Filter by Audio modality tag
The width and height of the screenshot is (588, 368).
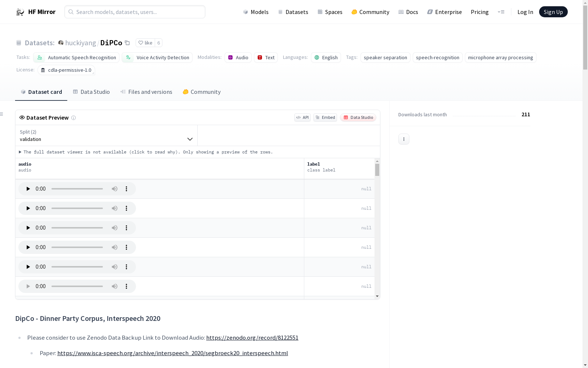[238, 57]
